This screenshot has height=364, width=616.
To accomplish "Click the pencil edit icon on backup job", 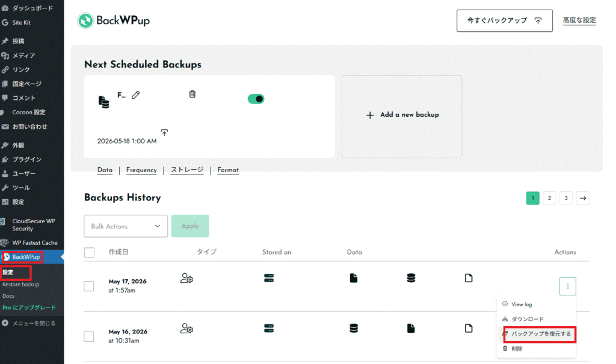I will click(135, 95).
